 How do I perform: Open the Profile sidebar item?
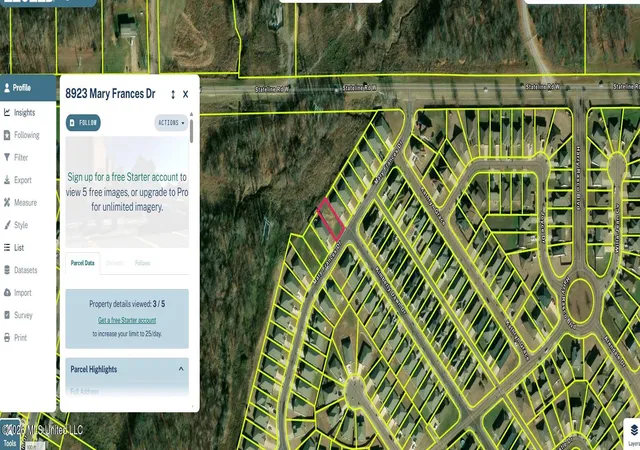28,88
